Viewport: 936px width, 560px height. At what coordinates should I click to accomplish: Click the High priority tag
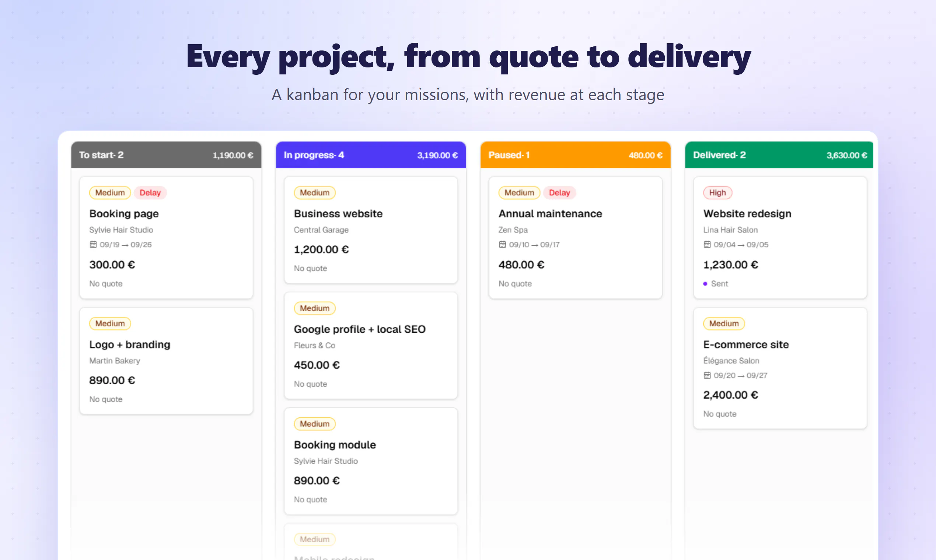(717, 193)
